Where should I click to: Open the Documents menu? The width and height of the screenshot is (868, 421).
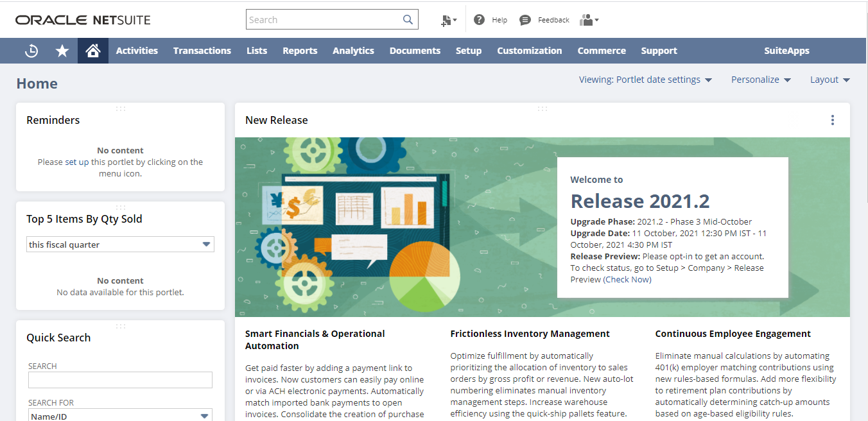point(415,51)
